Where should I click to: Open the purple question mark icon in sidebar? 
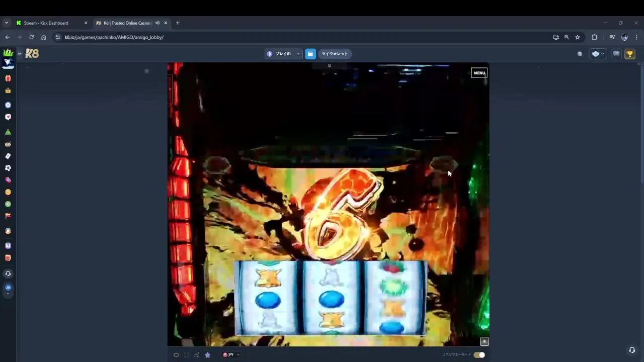tap(8, 246)
